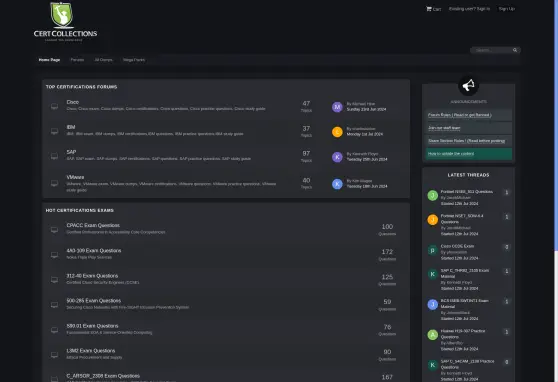Open the Mega Packs menu item

134,60
